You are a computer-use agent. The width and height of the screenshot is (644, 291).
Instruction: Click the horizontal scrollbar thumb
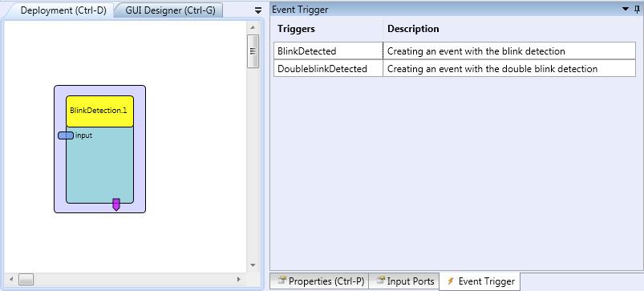(26, 280)
